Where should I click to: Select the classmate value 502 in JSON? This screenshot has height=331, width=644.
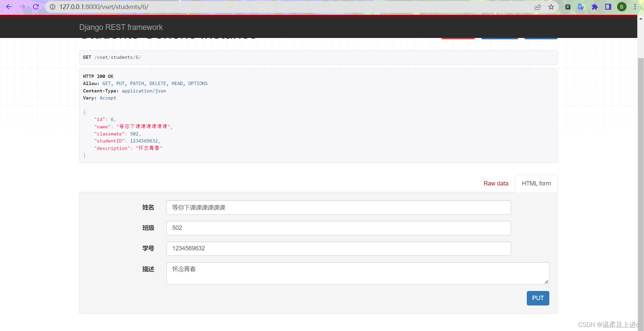134,134
